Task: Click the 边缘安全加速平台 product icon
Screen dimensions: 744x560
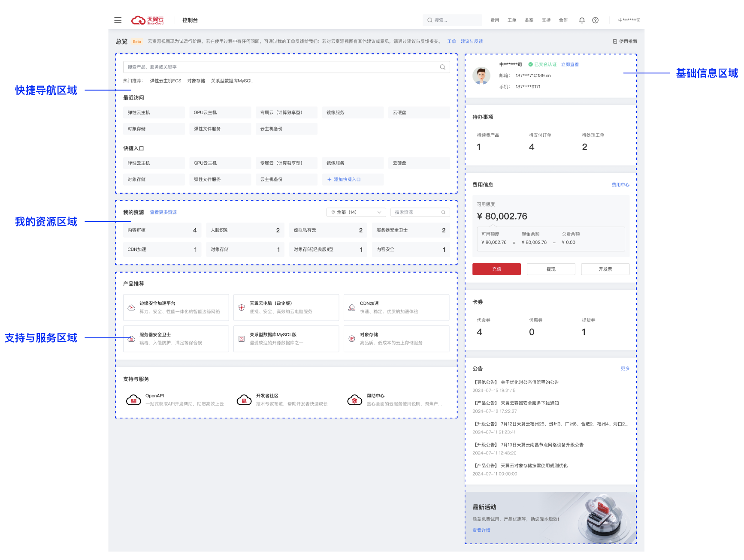Action: click(x=132, y=307)
